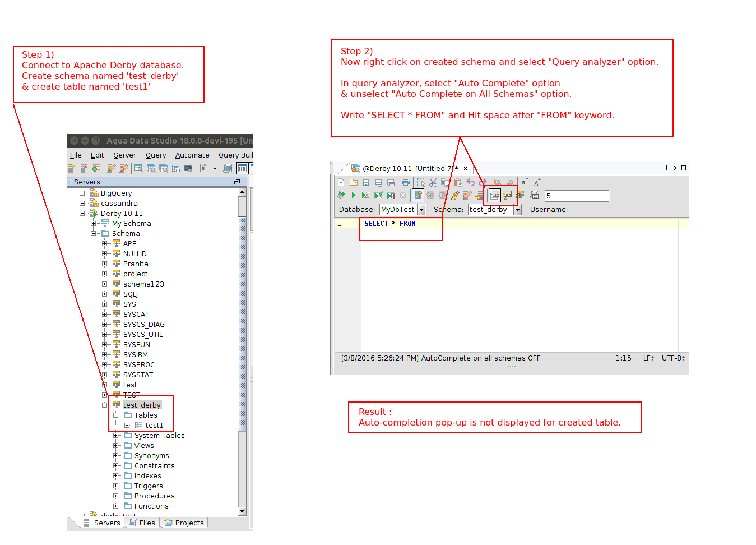Image resolution: width=756 pixels, height=545 pixels.
Task: Toggle the grid view button in main toolbar
Action: (242, 168)
